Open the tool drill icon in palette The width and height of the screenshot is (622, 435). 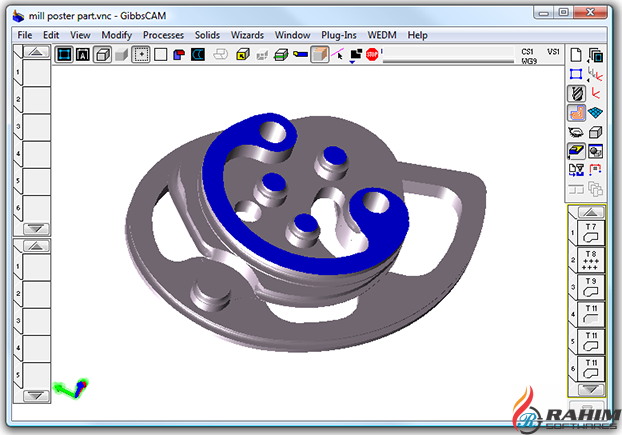coord(576,93)
